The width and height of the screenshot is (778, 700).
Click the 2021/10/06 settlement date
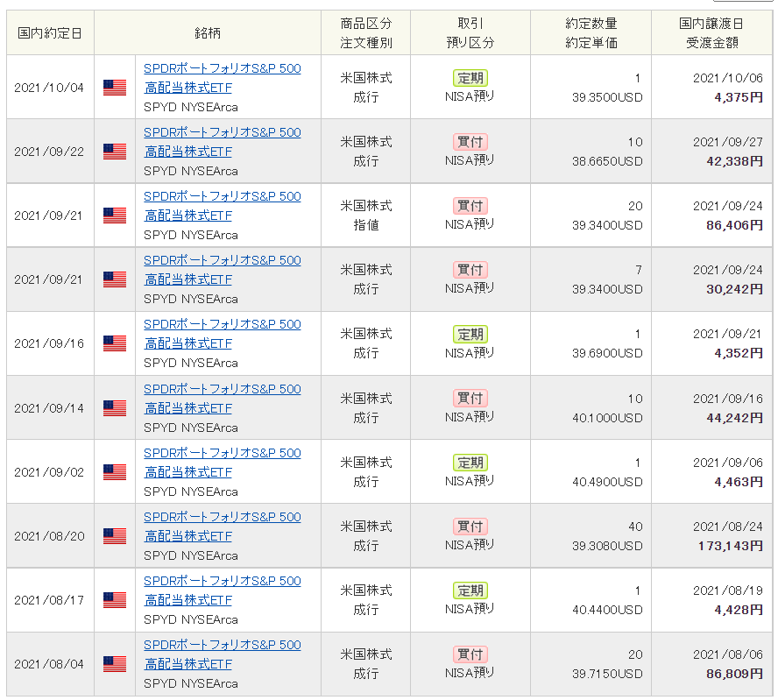[728, 78]
